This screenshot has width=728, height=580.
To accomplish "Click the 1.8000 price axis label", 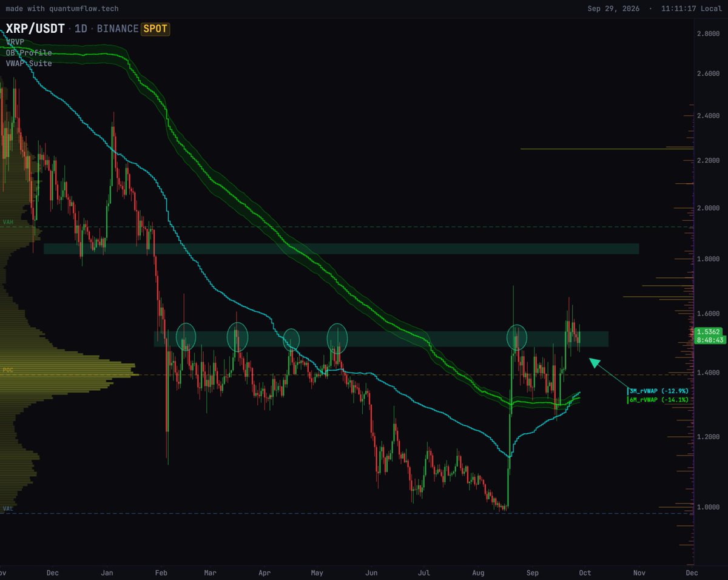I will [709, 259].
